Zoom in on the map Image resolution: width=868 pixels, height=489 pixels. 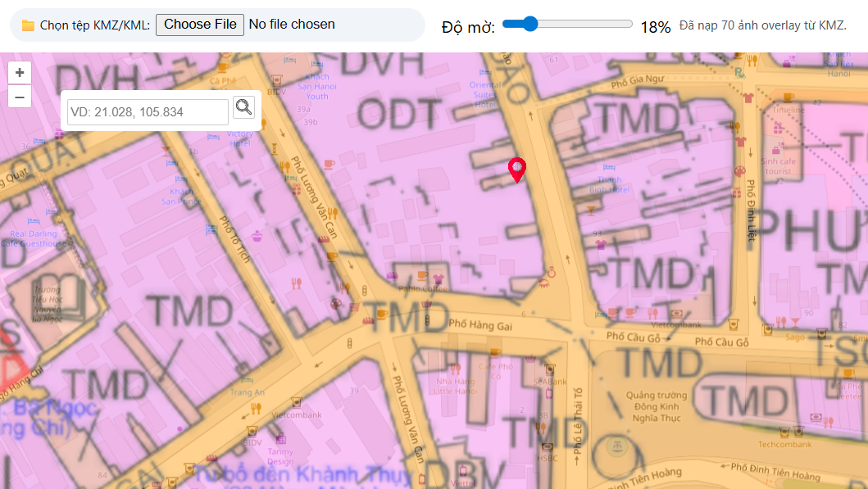coord(20,72)
